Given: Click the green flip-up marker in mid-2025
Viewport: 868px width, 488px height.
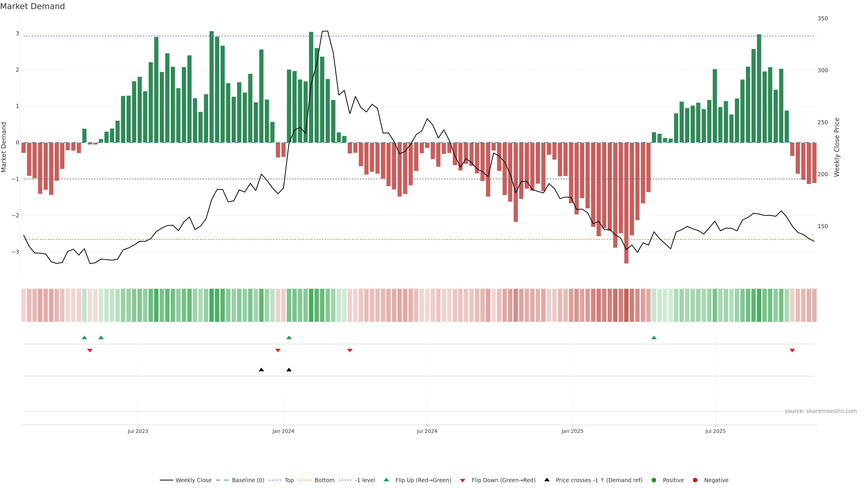Looking at the screenshot, I should pyautogui.click(x=654, y=338).
